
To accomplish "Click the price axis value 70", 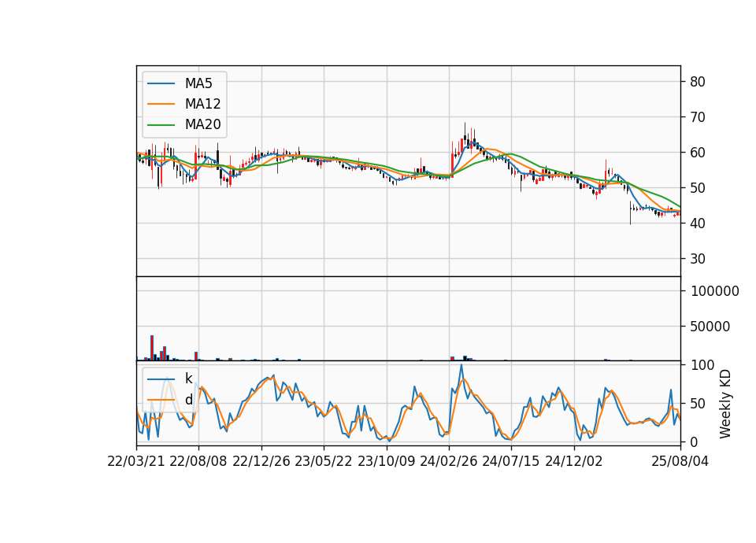I will tap(697, 117).
